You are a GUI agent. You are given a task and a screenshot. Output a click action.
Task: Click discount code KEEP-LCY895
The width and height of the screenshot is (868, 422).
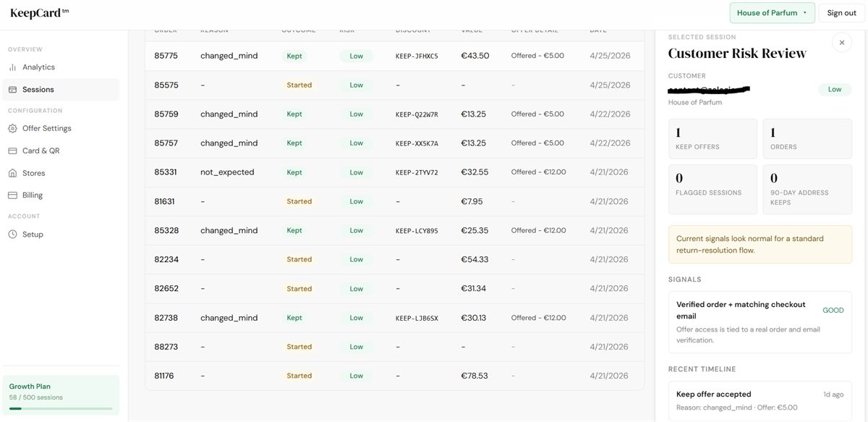click(417, 230)
